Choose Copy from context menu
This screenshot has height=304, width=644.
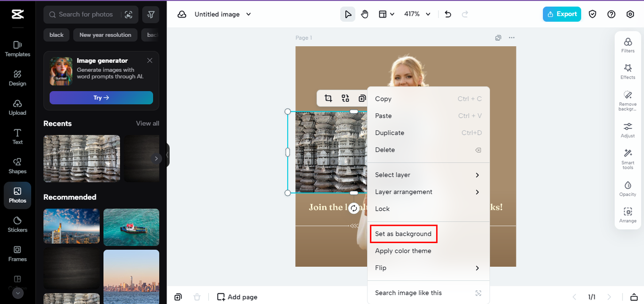(428, 99)
